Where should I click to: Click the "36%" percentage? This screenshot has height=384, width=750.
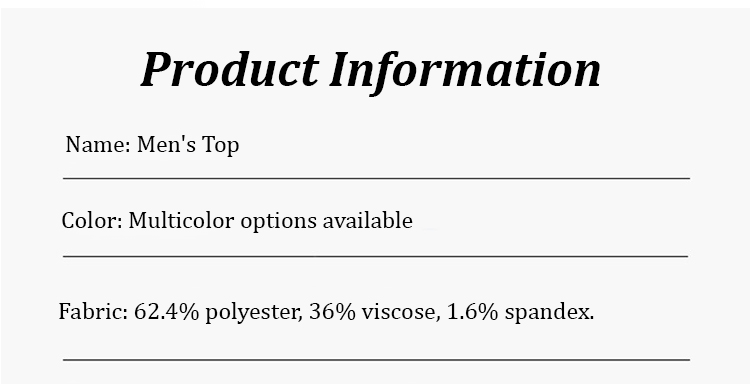coord(332,312)
